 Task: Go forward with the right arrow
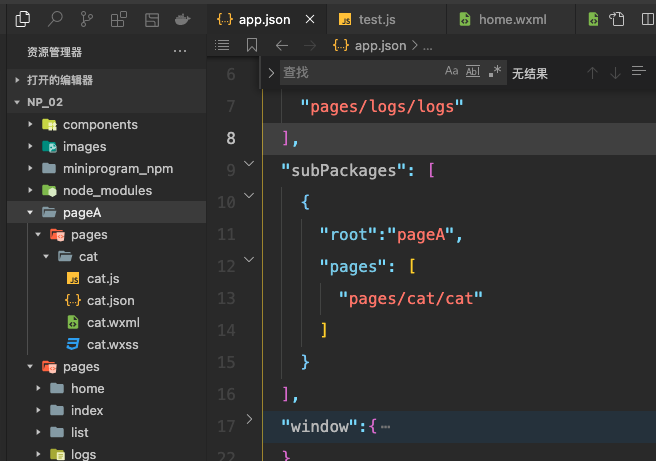(x=310, y=45)
